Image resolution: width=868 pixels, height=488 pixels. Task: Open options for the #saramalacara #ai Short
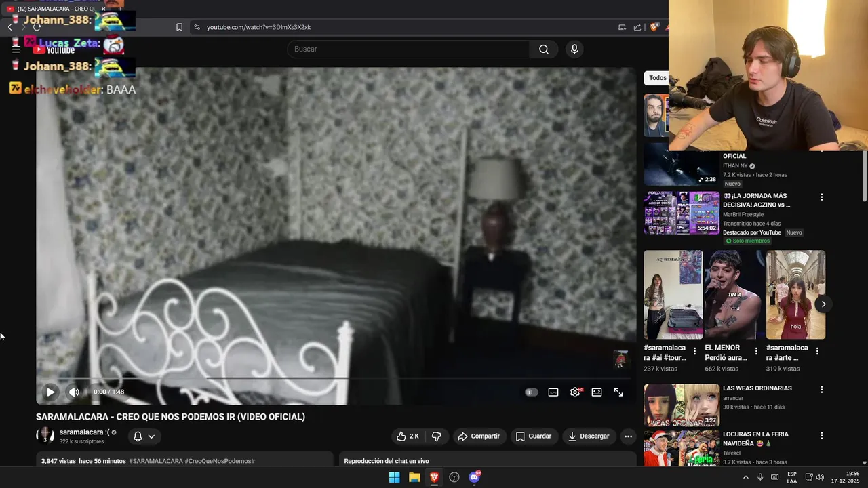pos(695,351)
